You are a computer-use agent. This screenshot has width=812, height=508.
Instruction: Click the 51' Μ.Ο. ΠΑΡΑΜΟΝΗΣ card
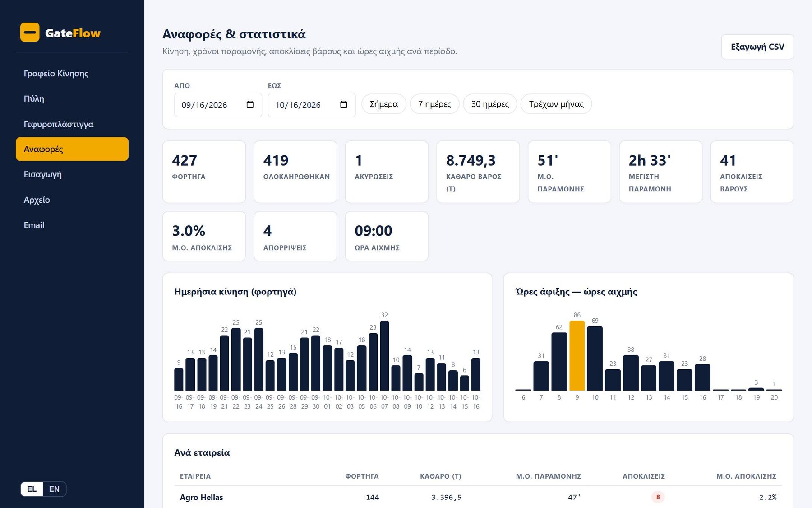point(569,172)
